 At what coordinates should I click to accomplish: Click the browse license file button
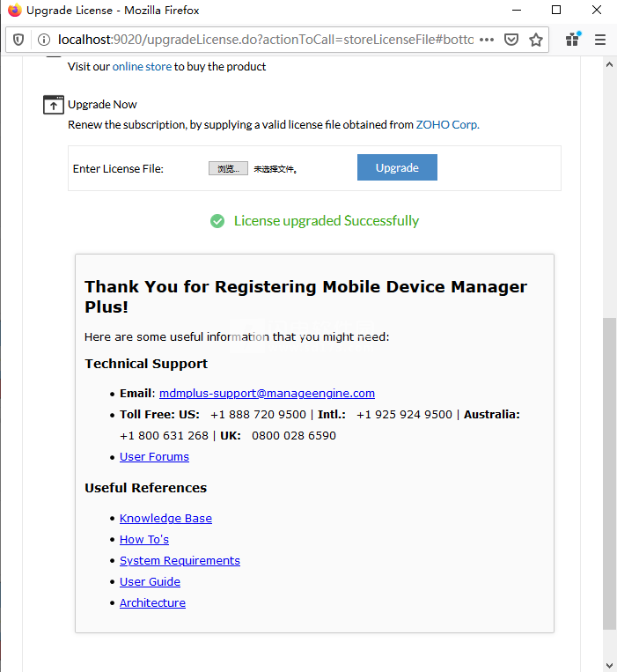click(x=228, y=168)
